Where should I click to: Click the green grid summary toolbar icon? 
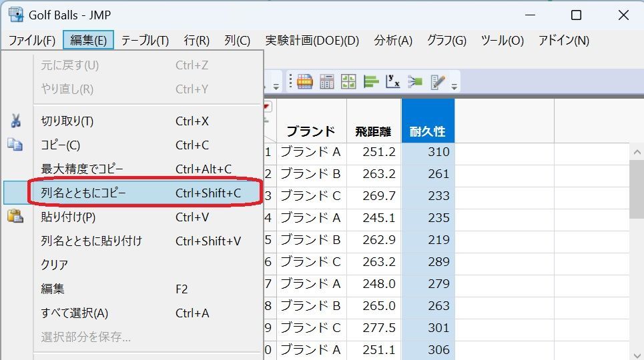point(349,82)
